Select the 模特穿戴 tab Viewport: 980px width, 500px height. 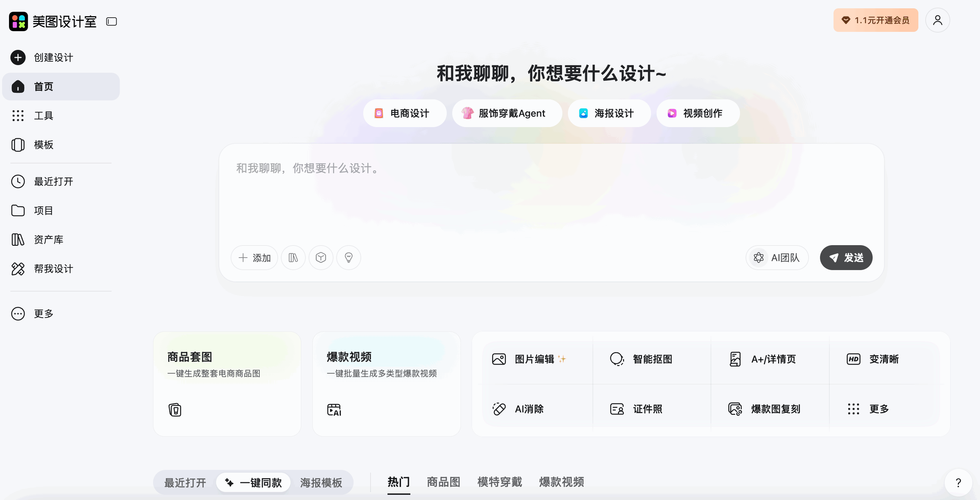500,482
